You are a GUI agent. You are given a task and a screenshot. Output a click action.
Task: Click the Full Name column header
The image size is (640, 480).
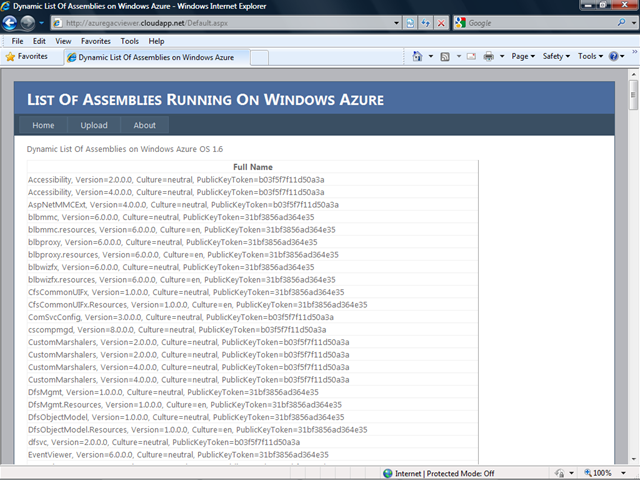click(x=253, y=167)
